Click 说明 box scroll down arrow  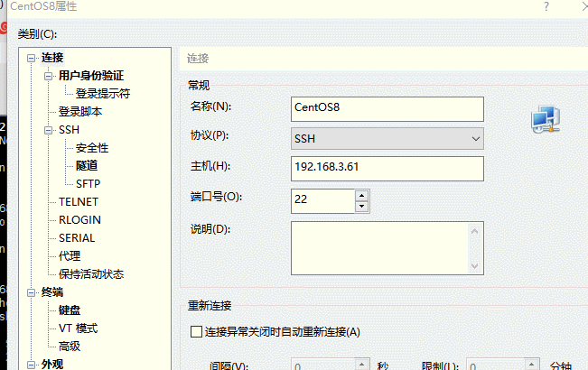[474, 266]
